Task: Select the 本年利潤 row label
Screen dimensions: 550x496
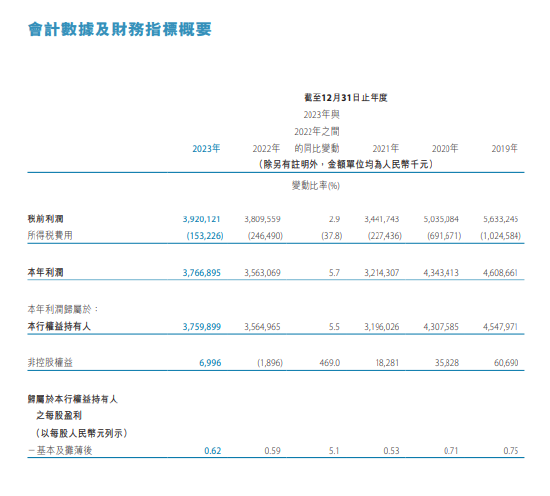Action: [x=46, y=272]
